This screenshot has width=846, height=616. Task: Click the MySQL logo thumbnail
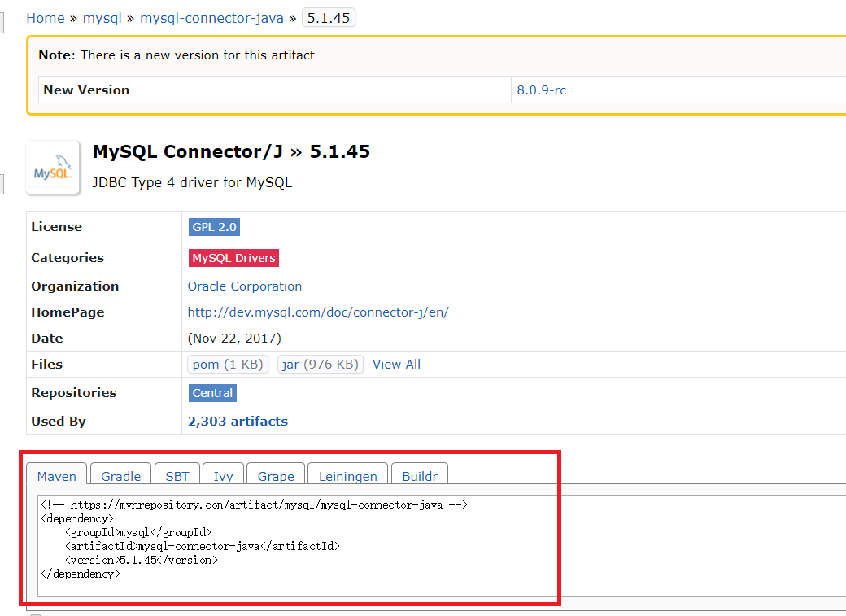pos(53,168)
